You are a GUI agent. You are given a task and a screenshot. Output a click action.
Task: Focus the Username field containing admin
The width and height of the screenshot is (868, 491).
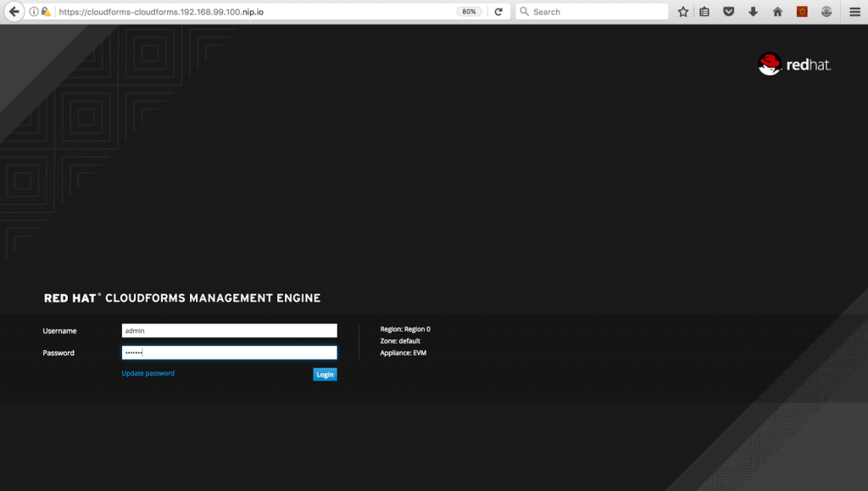[229, 331]
